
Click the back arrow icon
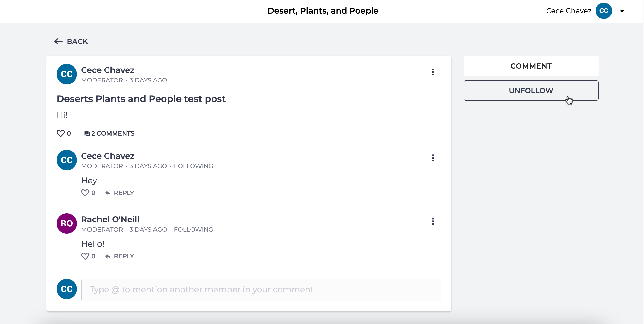pos(58,41)
